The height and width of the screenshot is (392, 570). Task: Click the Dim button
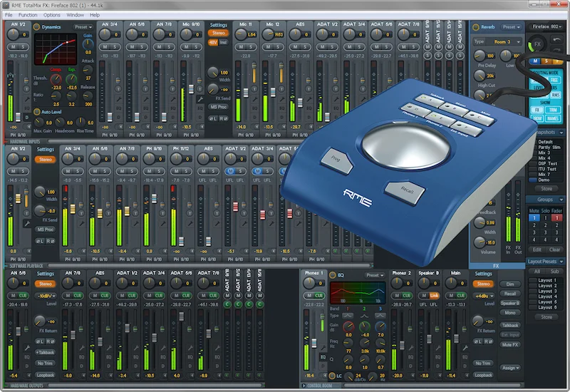[510, 284]
